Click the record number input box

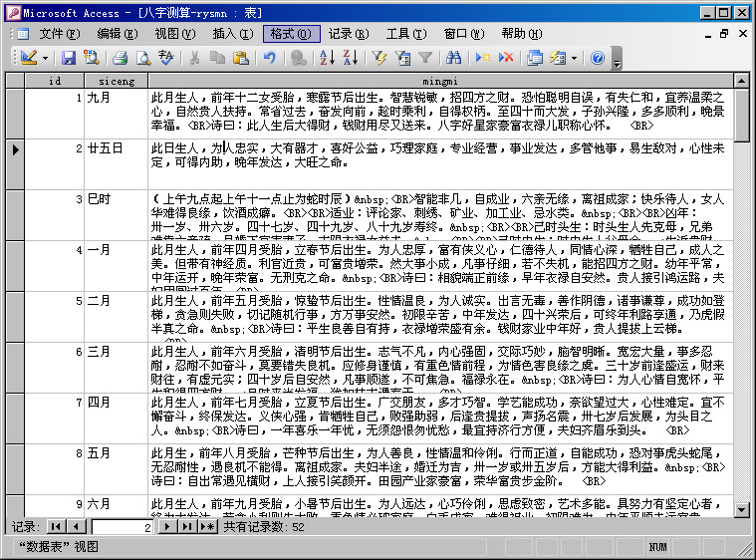pyautogui.click(x=123, y=527)
